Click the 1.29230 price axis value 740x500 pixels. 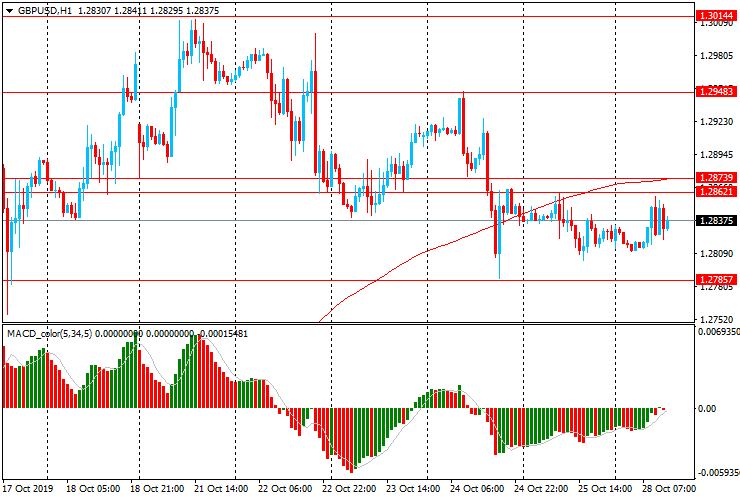[x=716, y=122]
